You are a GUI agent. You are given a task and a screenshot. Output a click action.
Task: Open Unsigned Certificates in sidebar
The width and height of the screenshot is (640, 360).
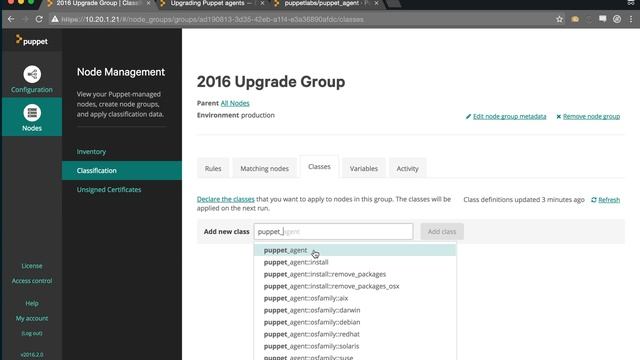point(109,189)
